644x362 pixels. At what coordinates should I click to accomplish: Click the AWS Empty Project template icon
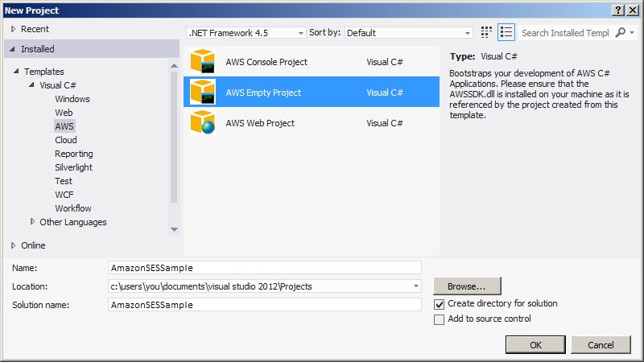click(203, 92)
